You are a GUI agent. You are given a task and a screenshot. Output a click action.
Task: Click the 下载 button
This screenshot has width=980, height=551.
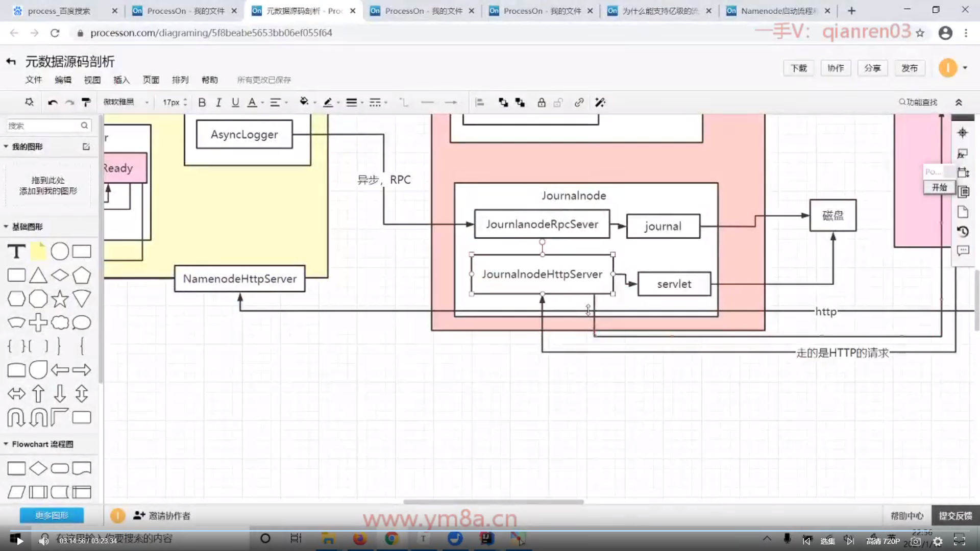pyautogui.click(x=799, y=68)
